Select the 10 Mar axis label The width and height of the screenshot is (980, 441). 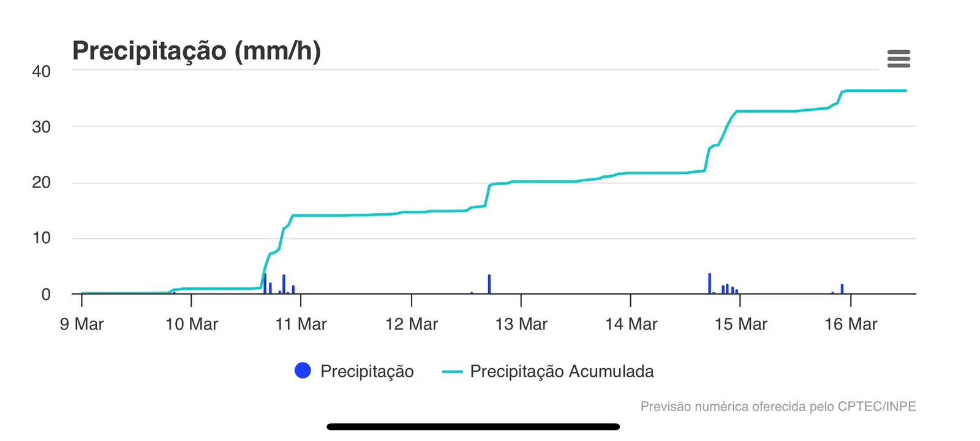192,324
